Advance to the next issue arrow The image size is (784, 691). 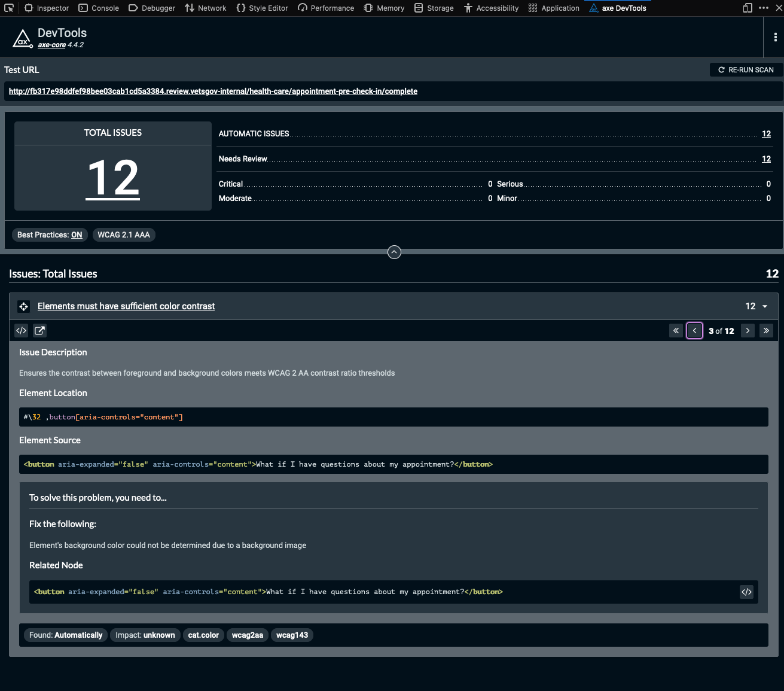pyautogui.click(x=748, y=330)
